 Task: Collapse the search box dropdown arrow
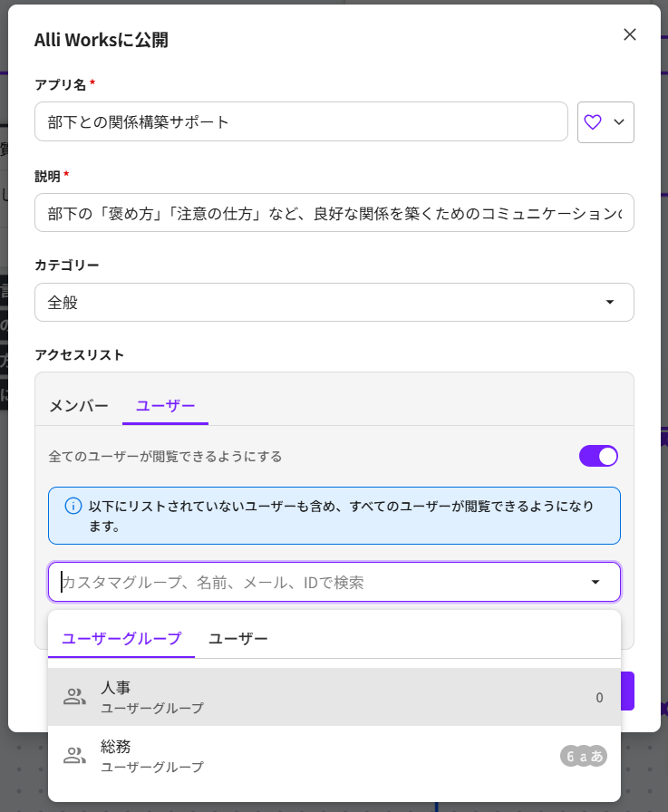pyautogui.click(x=595, y=583)
